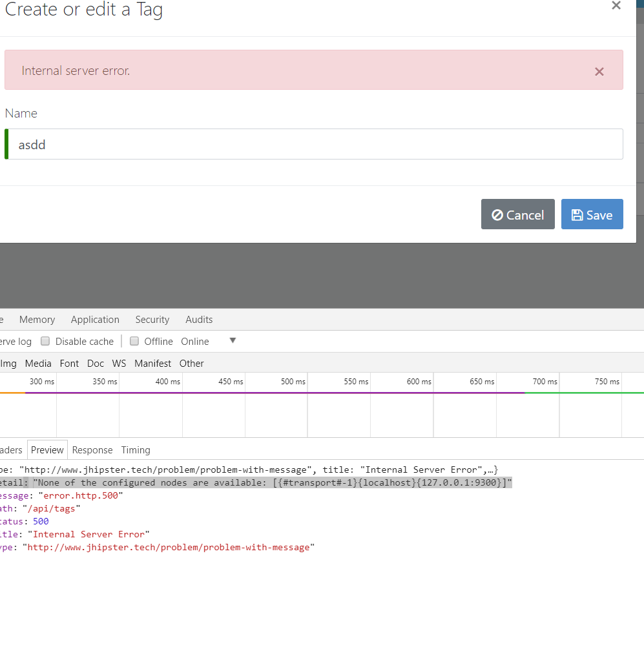This screenshot has height=671, width=644.
Task: Filter network requests by WS
Action: pyautogui.click(x=119, y=364)
